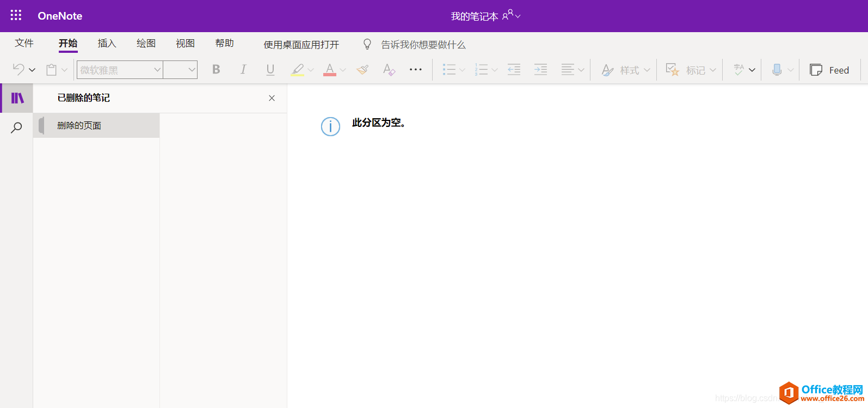Open the app launcher grid
This screenshot has height=408, width=868.
16,15
